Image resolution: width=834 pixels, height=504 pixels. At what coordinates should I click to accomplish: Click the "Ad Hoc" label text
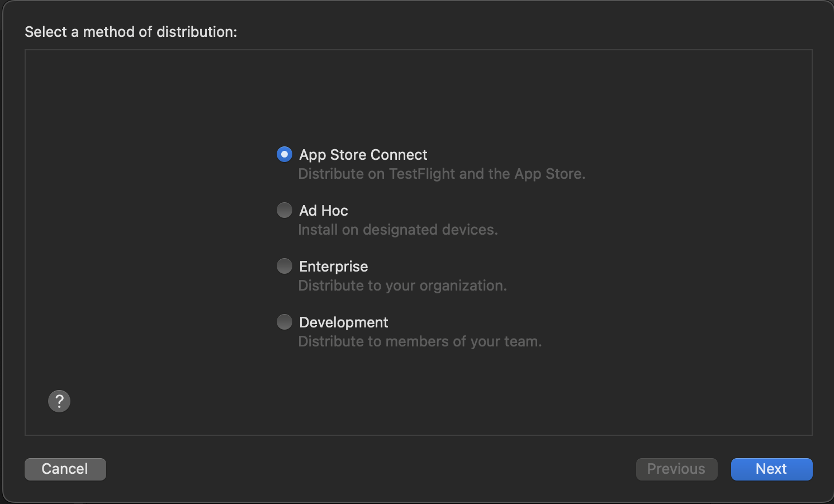[x=324, y=211]
